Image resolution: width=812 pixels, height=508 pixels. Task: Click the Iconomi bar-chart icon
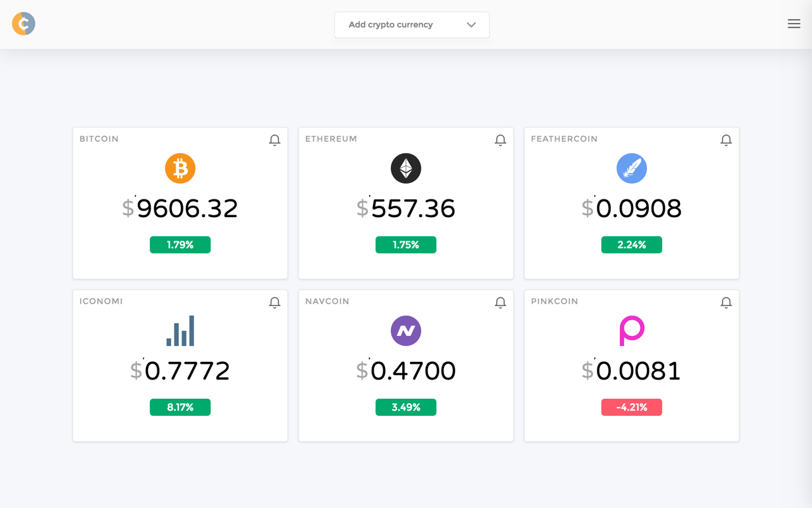click(x=180, y=330)
